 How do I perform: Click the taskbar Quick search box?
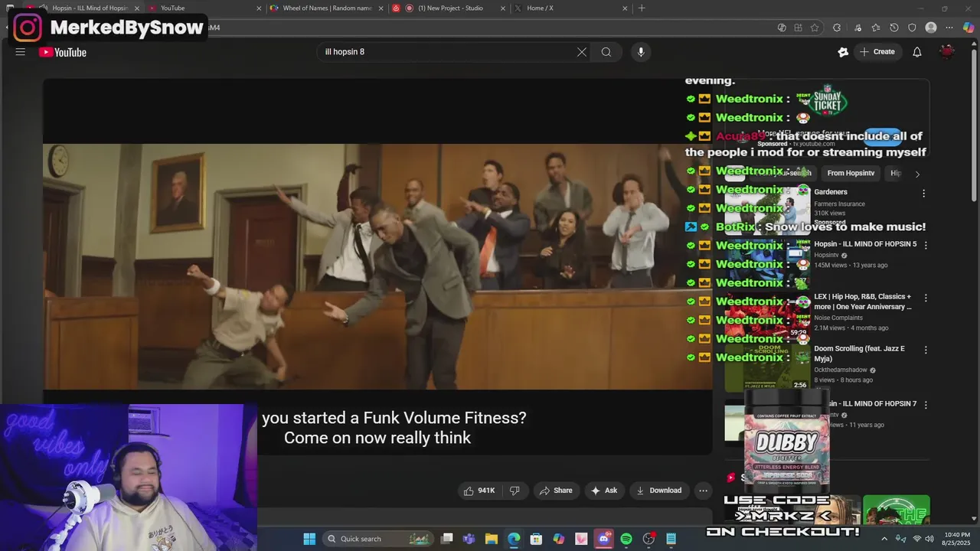point(377,539)
